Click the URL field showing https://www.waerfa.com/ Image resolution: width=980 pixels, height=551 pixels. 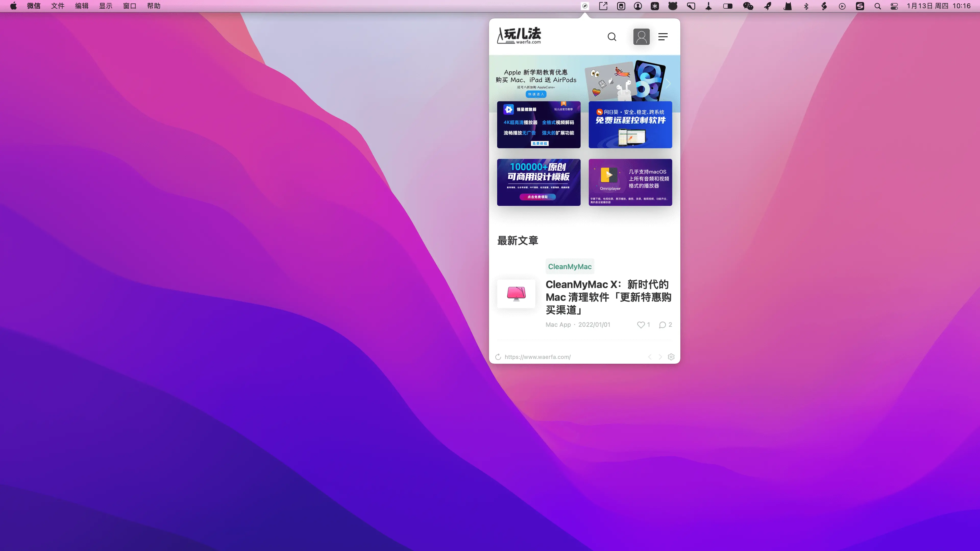point(537,357)
